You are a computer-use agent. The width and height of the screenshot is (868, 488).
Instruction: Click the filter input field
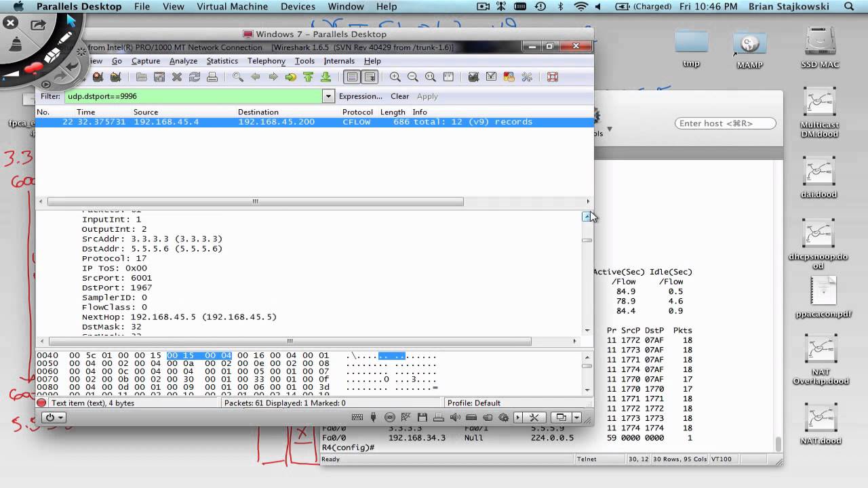point(193,96)
